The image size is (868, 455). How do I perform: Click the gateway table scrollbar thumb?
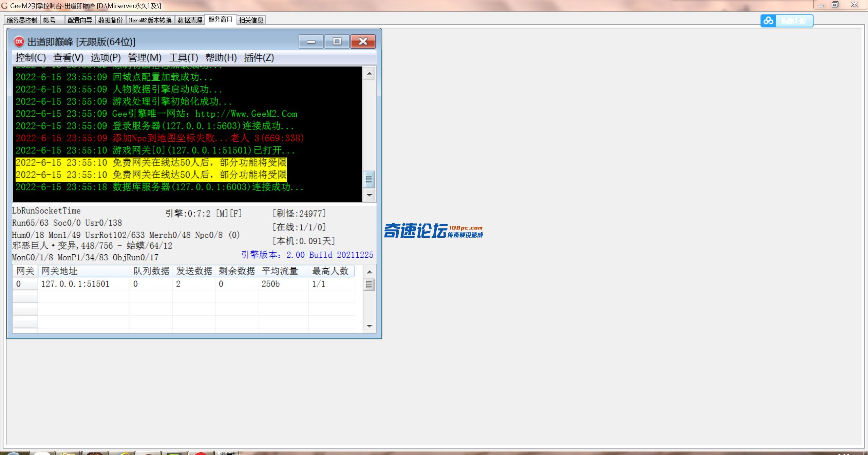(x=369, y=284)
